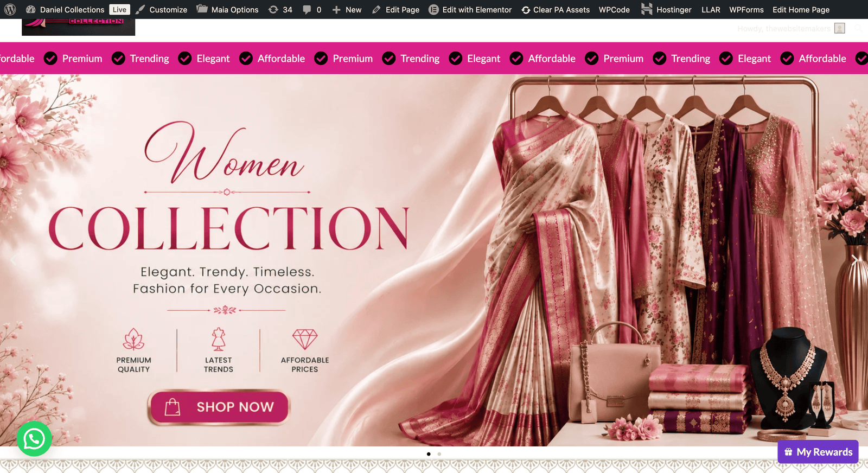Open the WPForms menu
Screen dimensions: 868x473
[x=746, y=10]
